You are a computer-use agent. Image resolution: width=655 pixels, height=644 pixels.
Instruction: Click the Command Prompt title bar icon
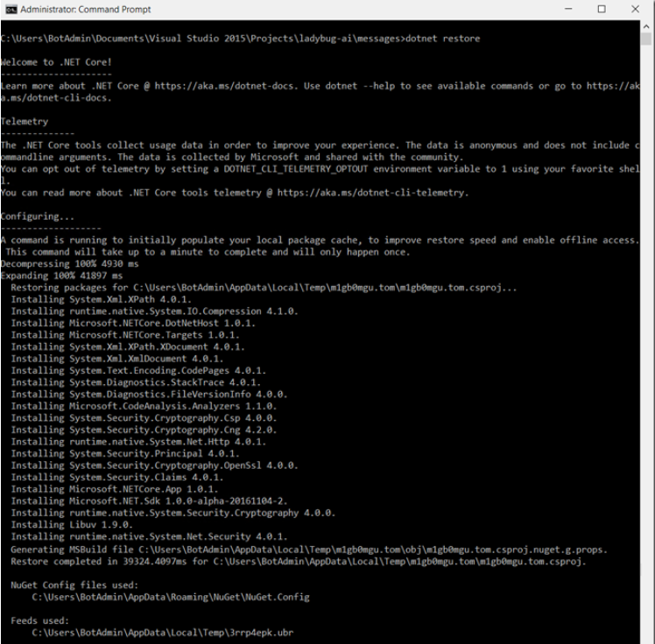coord(11,9)
